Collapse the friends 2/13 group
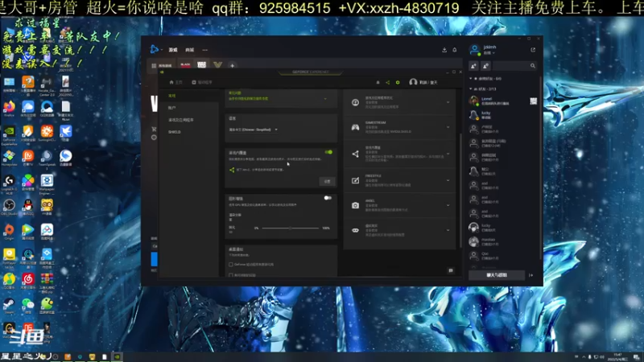Viewport: 644px width, 362px height. tap(471, 88)
